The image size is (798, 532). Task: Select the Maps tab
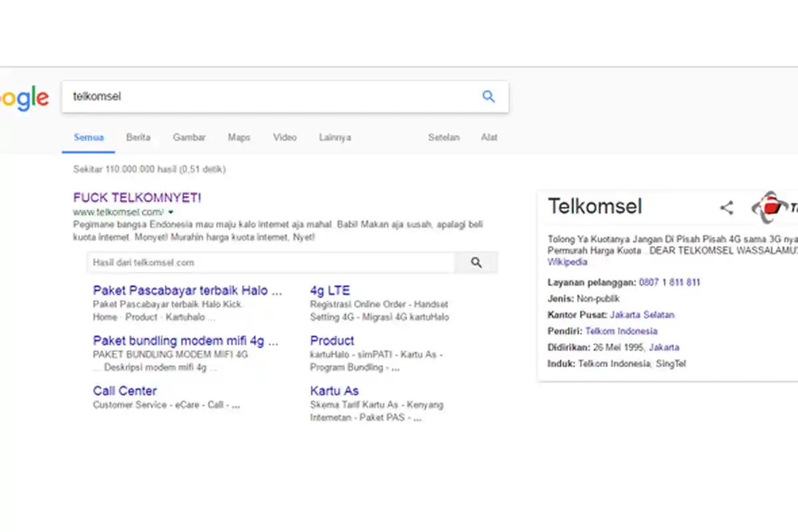coord(239,138)
